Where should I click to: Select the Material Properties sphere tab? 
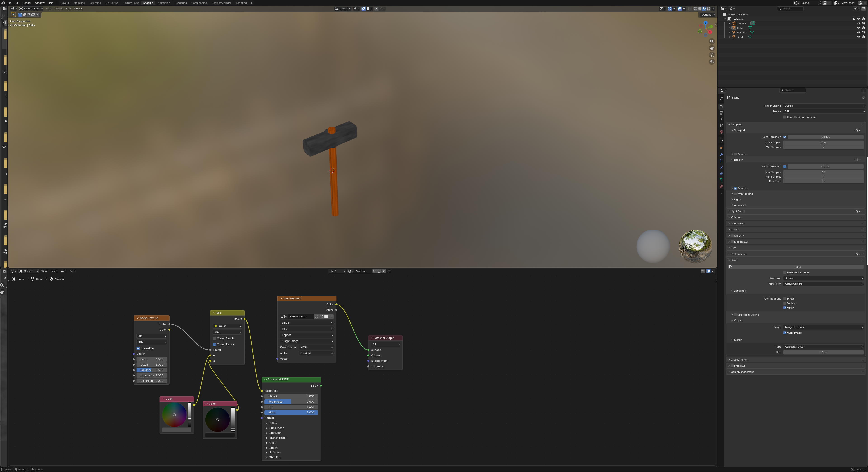[722, 186]
